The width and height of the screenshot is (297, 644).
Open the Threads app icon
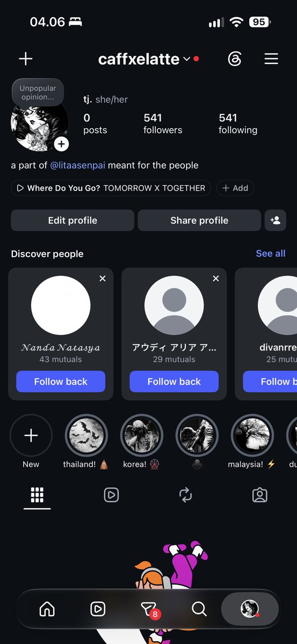(235, 59)
